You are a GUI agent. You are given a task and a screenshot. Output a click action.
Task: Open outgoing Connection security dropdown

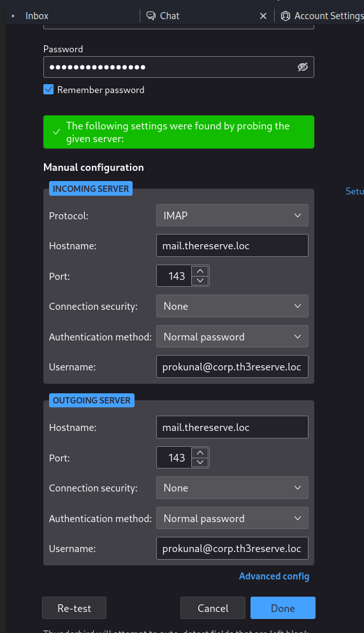tap(232, 488)
